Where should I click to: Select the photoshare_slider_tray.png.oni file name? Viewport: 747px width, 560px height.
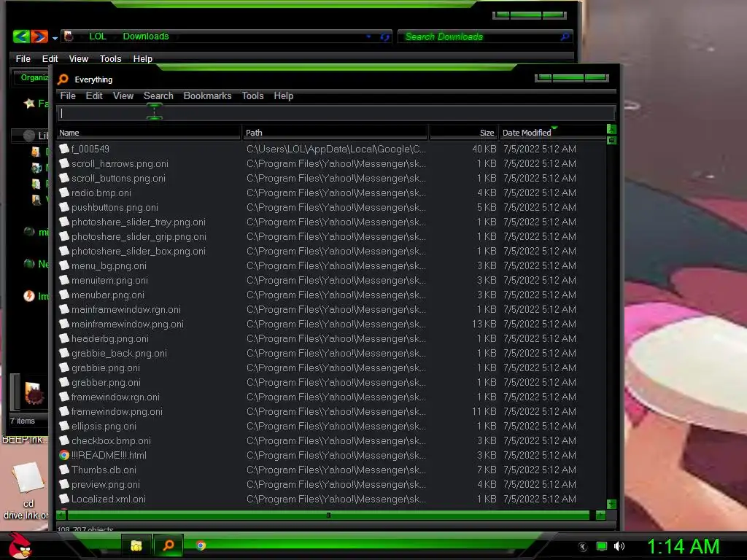click(x=138, y=222)
